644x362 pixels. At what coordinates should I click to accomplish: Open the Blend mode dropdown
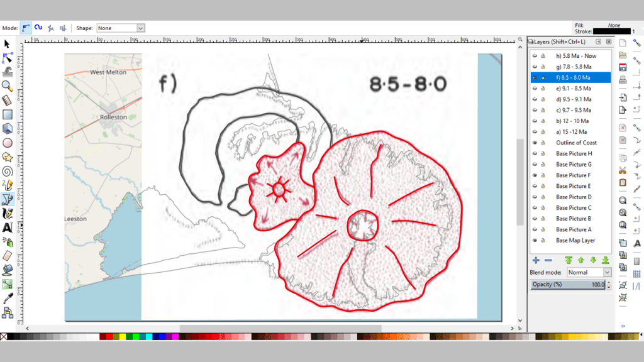(589, 273)
